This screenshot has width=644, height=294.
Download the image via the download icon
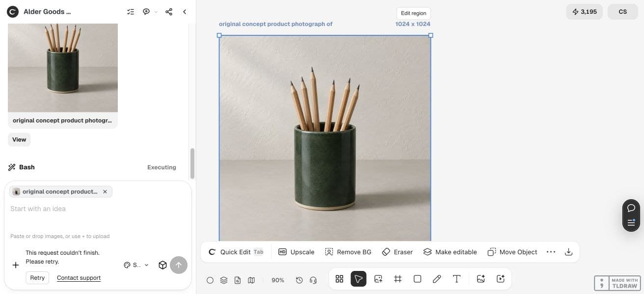tap(568, 252)
